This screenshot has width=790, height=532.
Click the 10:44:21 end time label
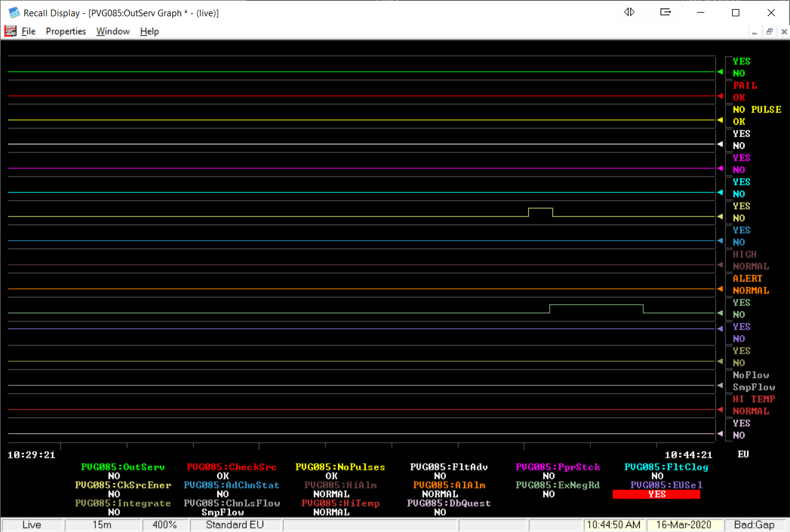coord(689,455)
